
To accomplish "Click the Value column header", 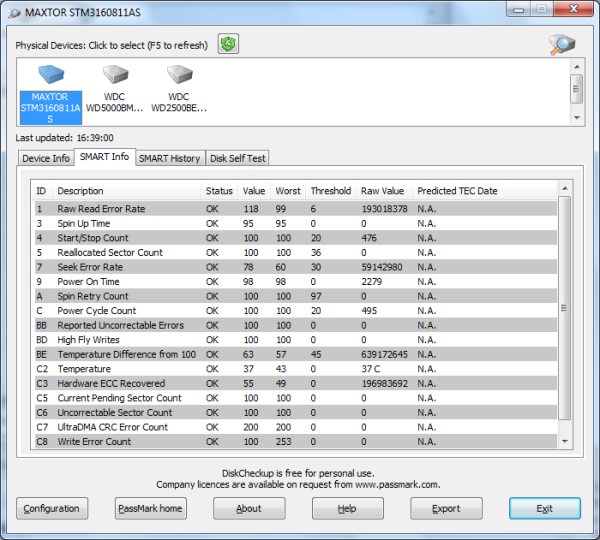I will point(254,191).
